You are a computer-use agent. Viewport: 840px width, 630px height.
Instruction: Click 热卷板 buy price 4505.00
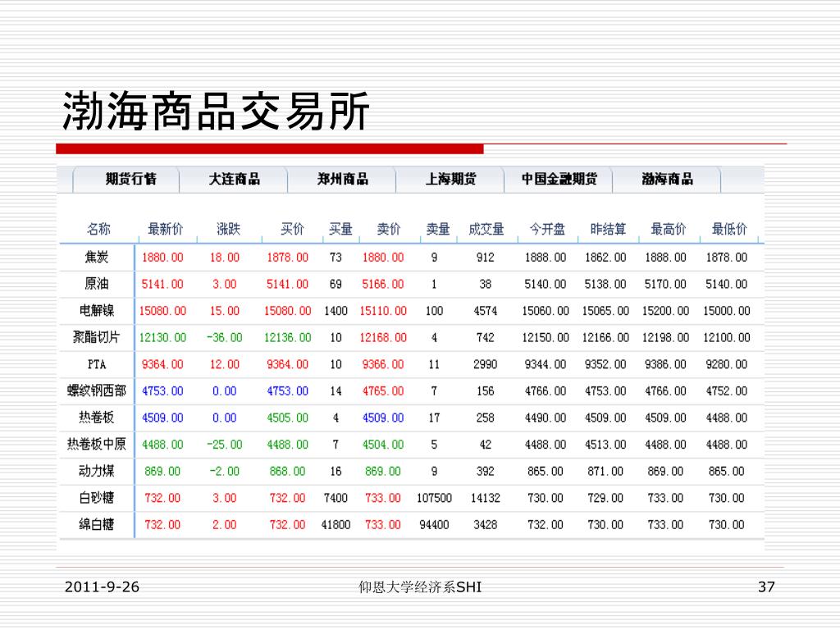(x=288, y=418)
